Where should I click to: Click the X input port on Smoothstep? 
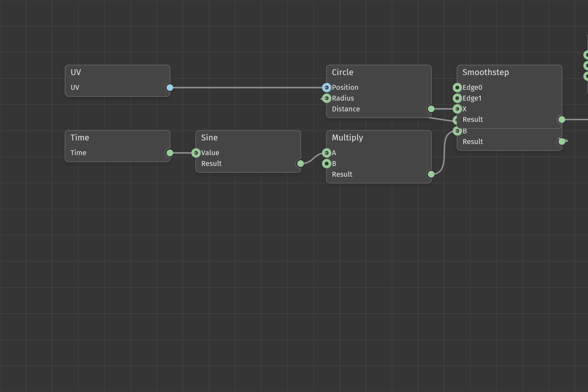(457, 109)
